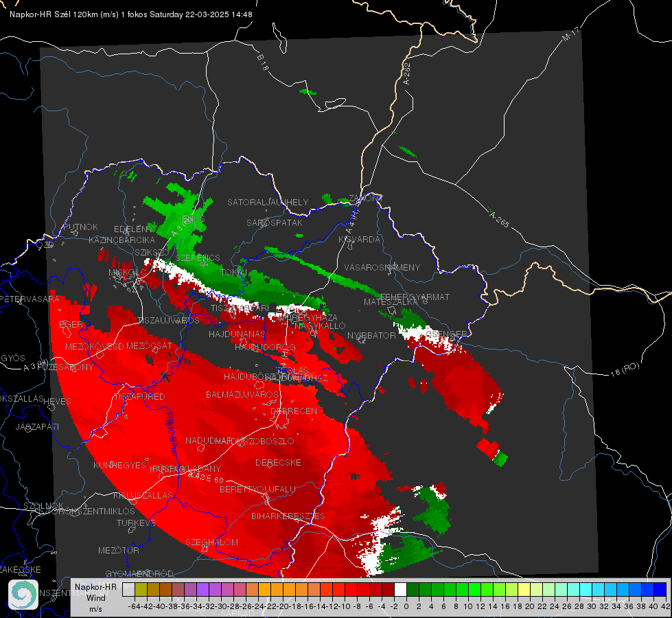Click the SÁTORALJAÚJHELY label
This screenshot has width=672, height=618.
click(x=268, y=202)
